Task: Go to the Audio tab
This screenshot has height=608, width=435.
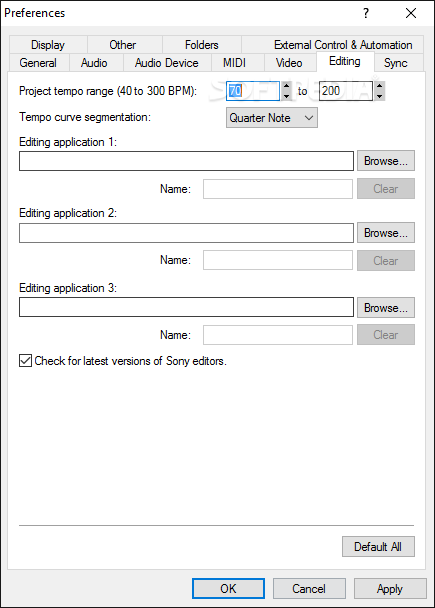Action: [x=94, y=63]
